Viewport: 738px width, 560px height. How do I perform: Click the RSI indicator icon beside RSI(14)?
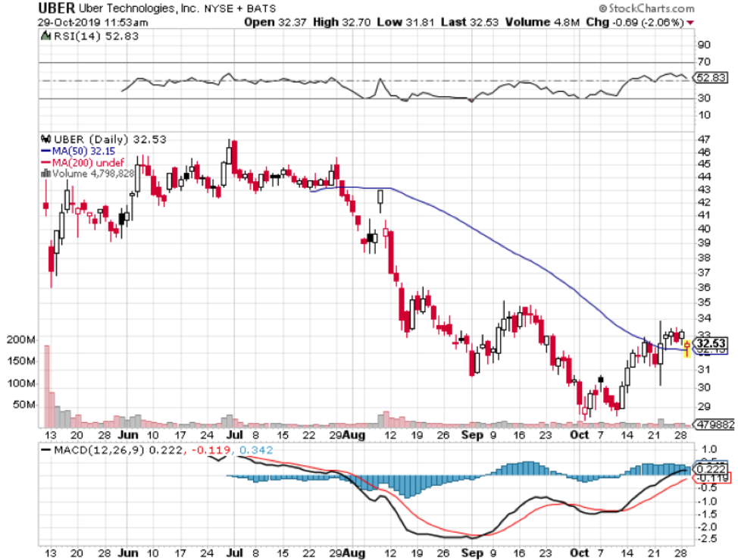[x=45, y=36]
